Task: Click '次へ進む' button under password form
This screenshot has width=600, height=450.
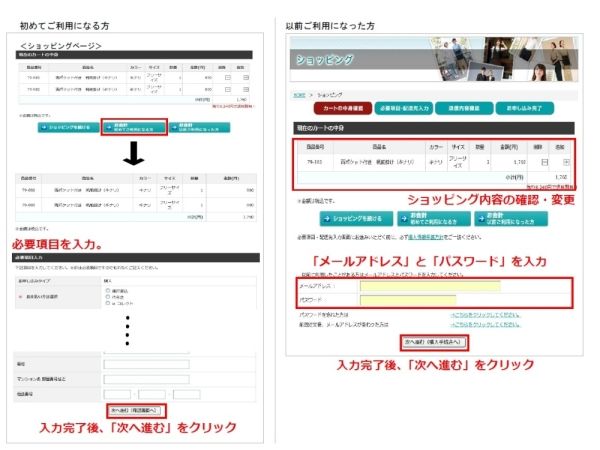Action: (435, 342)
